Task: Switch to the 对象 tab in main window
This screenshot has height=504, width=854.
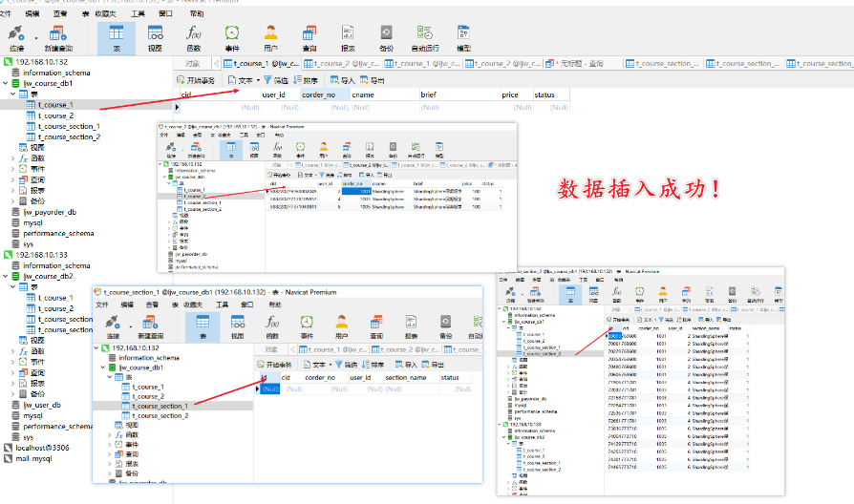Action: (x=193, y=64)
